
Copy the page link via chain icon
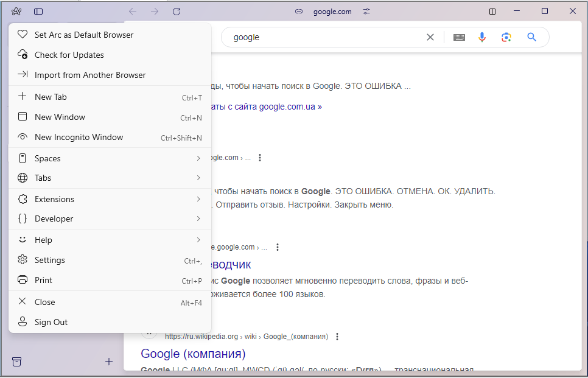[x=298, y=12]
